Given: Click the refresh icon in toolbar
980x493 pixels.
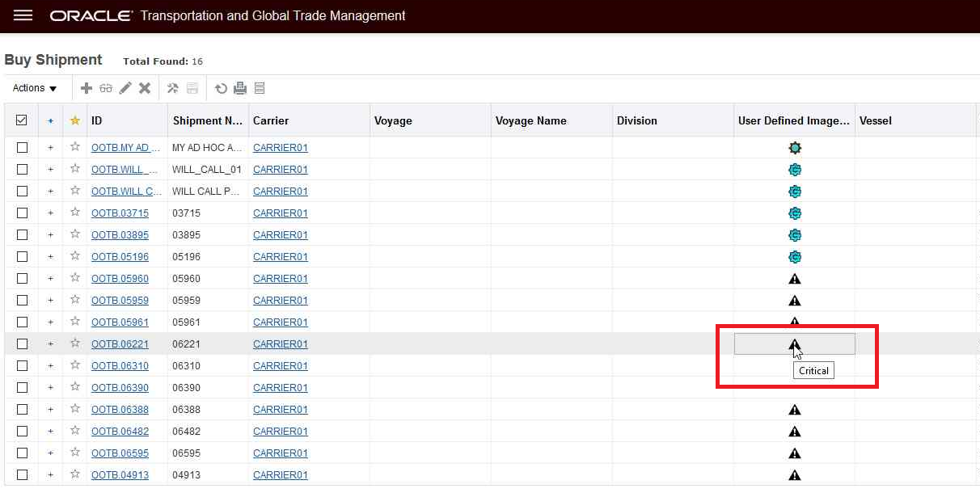Looking at the screenshot, I should tap(221, 88).
